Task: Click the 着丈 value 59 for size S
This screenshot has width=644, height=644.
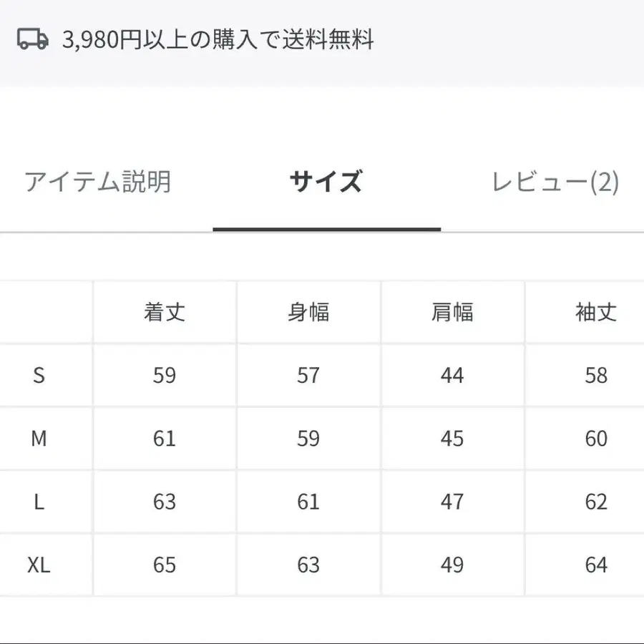Action: click(164, 375)
